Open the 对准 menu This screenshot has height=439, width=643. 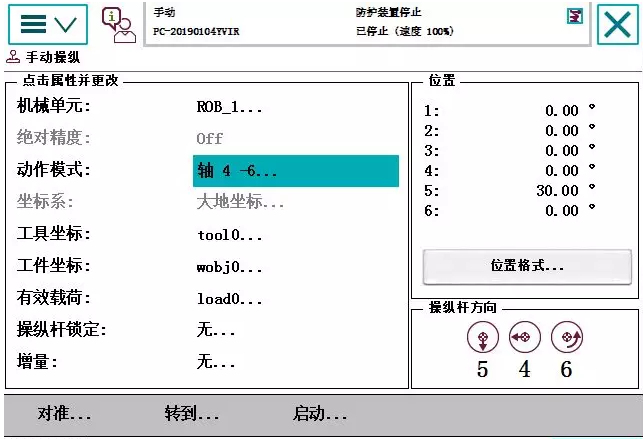tap(64, 413)
